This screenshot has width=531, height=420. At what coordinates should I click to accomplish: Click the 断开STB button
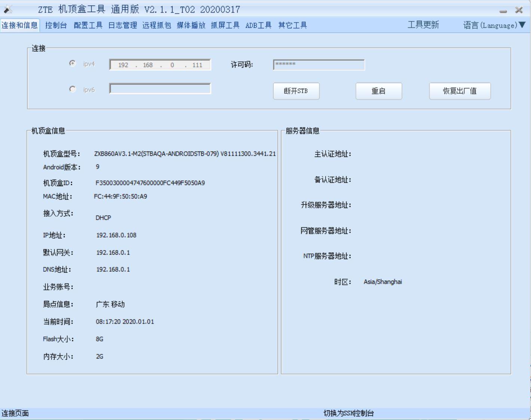pyautogui.click(x=296, y=91)
